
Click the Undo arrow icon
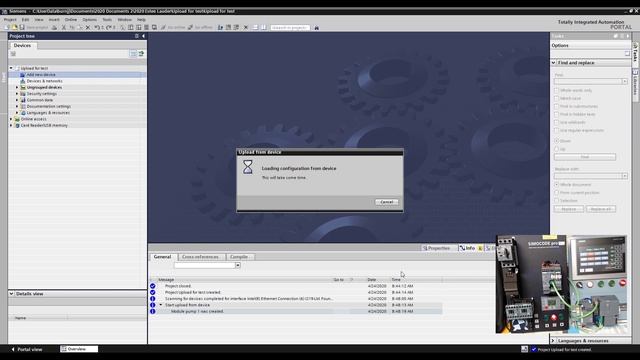point(97,27)
